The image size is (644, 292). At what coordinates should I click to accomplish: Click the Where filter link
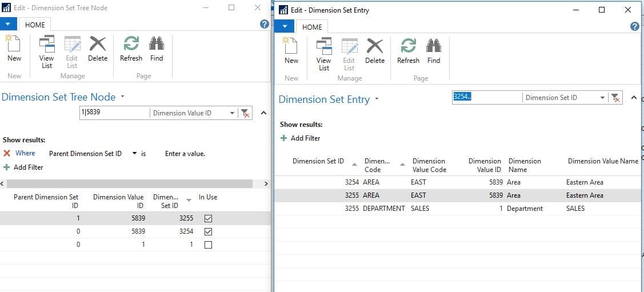click(x=25, y=153)
